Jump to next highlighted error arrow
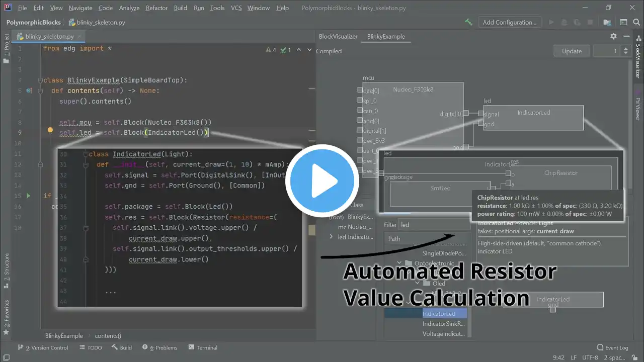Viewport: 644px width, 362px height. [308, 50]
